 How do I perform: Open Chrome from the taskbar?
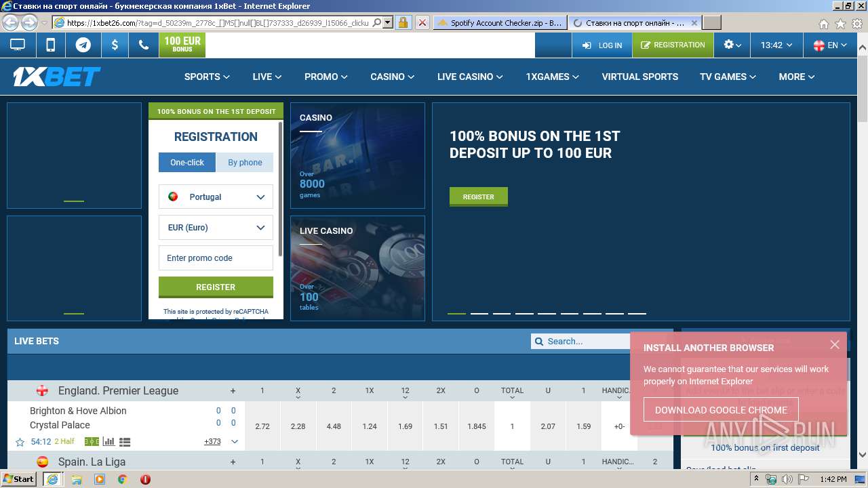(122, 479)
